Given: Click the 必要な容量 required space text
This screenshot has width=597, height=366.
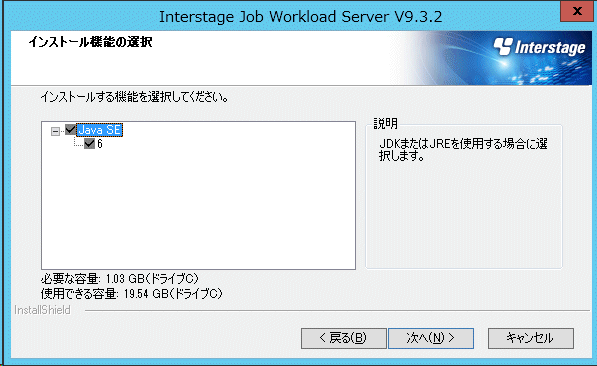Looking at the screenshot, I should click(x=120, y=279).
